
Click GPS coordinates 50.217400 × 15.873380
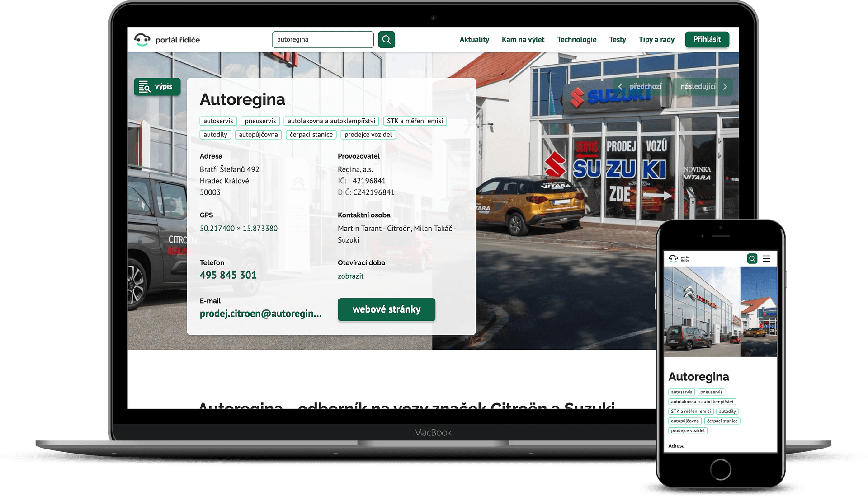click(239, 229)
